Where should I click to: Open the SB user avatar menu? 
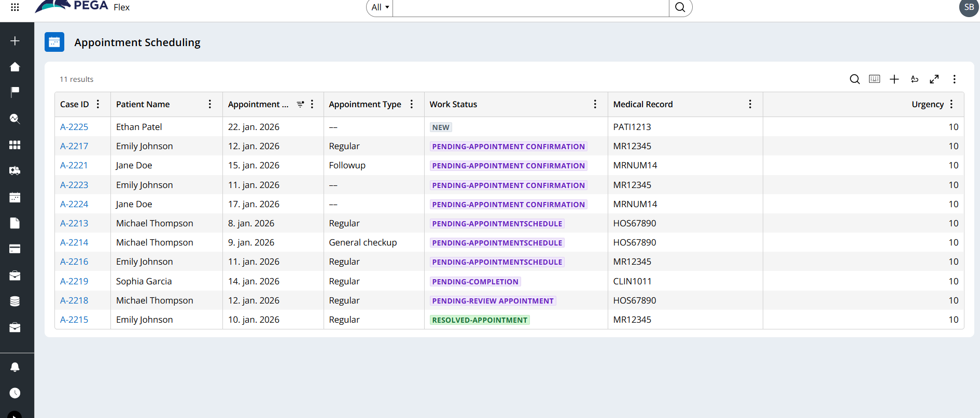tap(969, 7)
